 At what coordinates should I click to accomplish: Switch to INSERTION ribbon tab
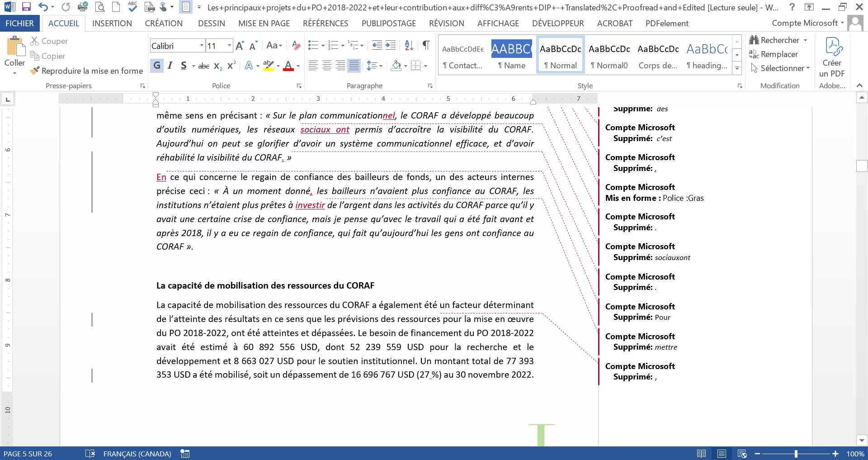[112, 24]
